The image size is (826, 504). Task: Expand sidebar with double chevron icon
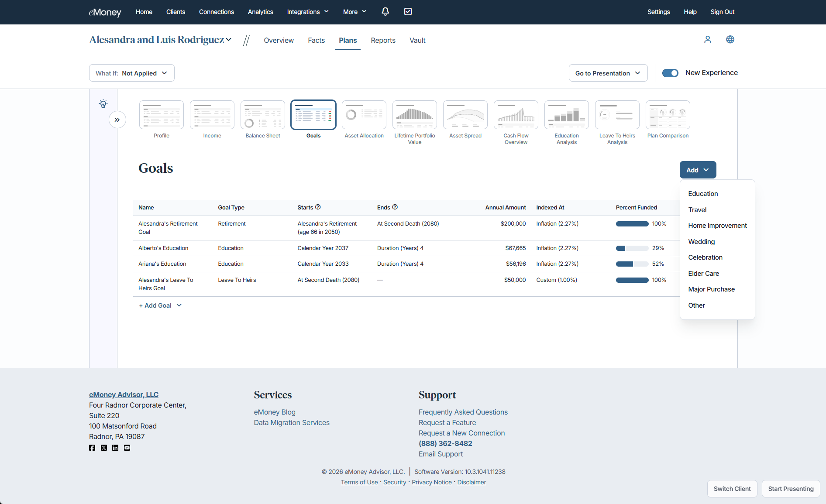pyautogui.click(x=117, y=120)
